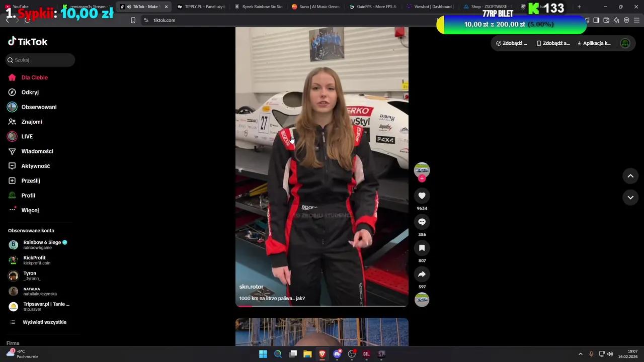
Task: Select Obserwowani in the sidebar
Action: click(39, 107)
